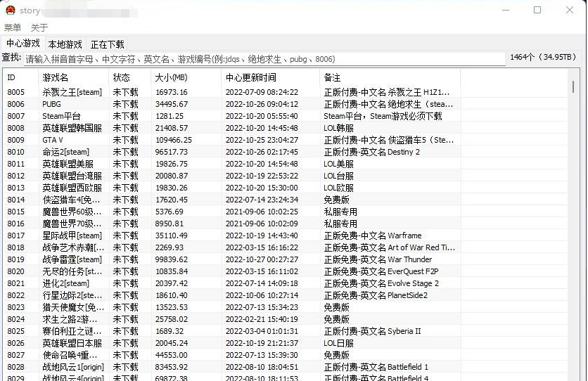Select the 英雄联盟韩国服 row
The image size is (588, 381).
[285, 128]
